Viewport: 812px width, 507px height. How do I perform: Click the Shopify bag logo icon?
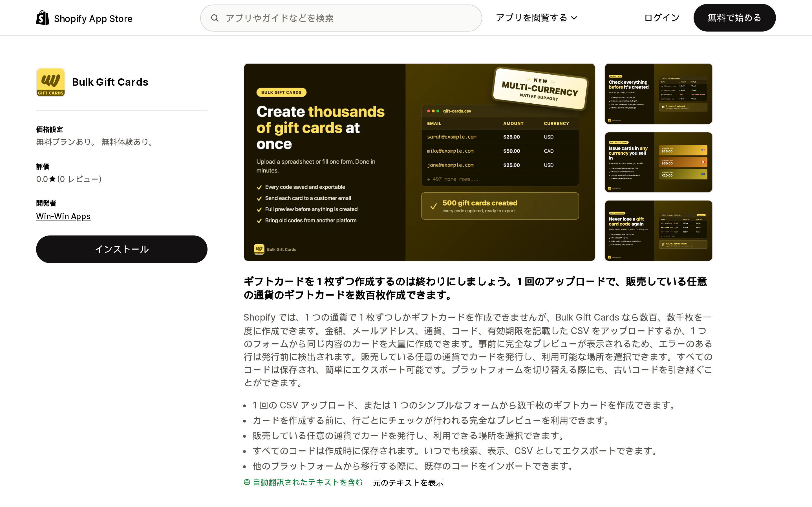43,18
